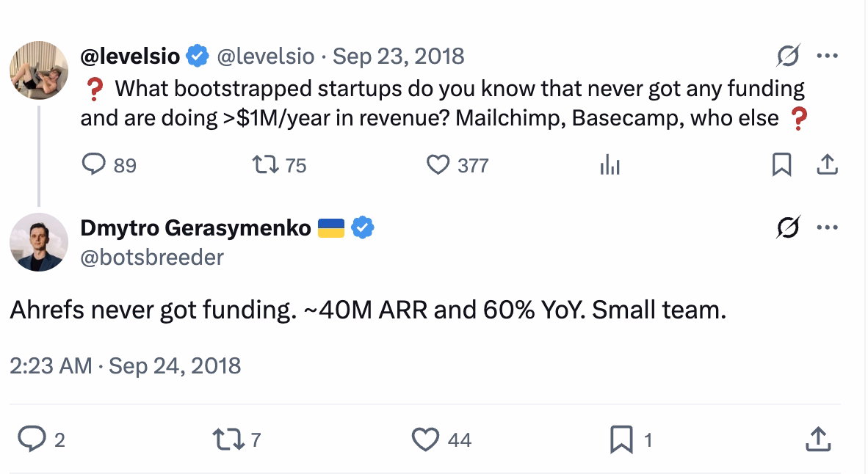The height and width of the screenshot is (474, 868).
Task: Click the bookmark icon showing 1 bookmark
Action: 621,440
